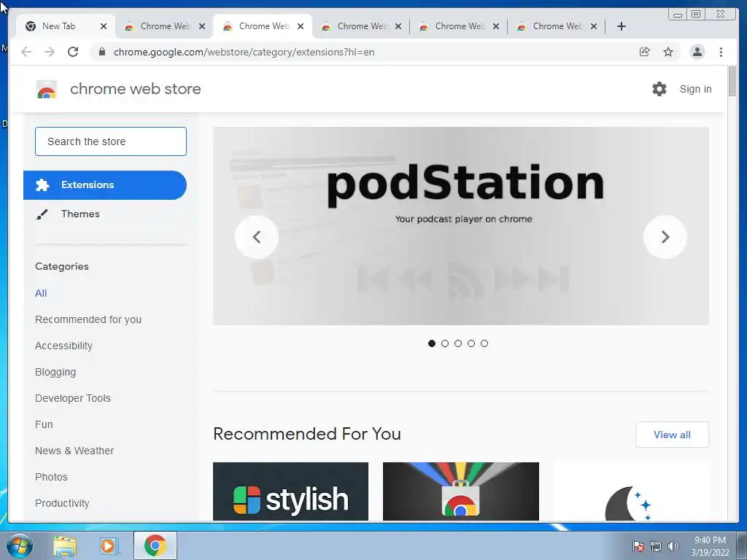Click the chrome web store logo

point(47,89)
